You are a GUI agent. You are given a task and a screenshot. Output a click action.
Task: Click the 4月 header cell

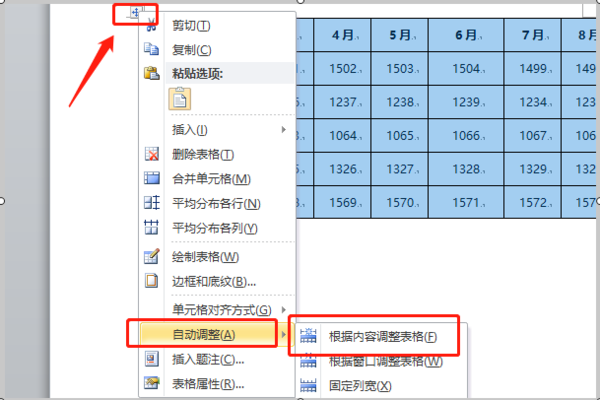point(342,35)
